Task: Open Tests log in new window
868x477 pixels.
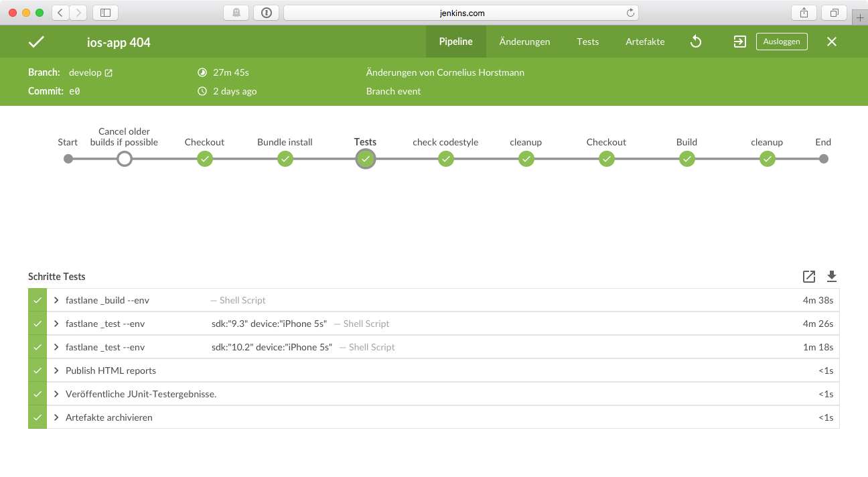Action: tap(809, 277)
